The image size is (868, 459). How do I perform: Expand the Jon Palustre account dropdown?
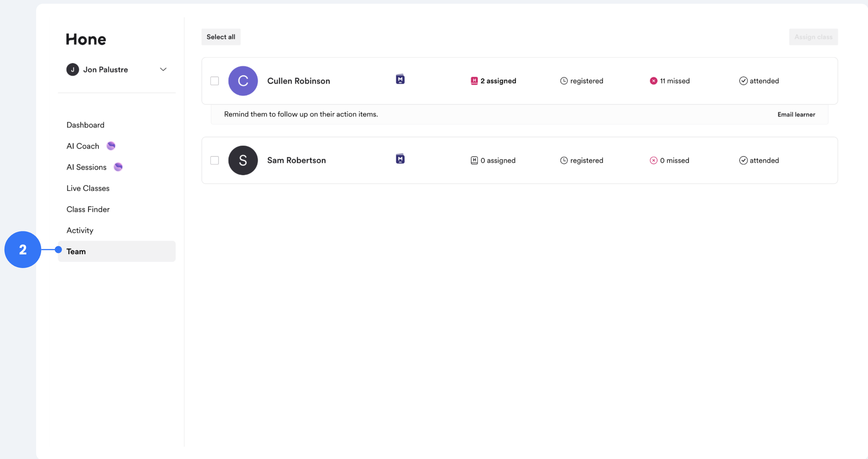pos(163,69)
